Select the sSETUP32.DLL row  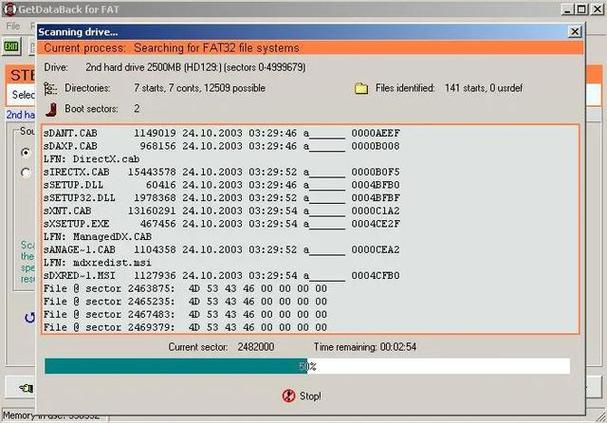221,198
